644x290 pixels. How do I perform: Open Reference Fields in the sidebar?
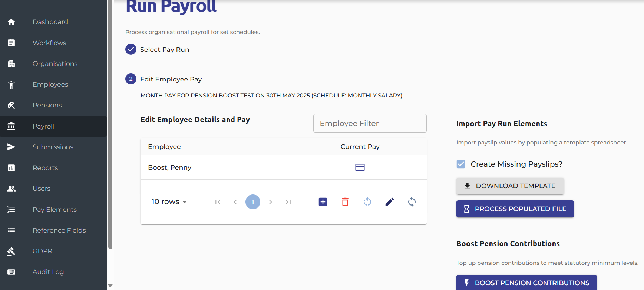tap(53, 230)
